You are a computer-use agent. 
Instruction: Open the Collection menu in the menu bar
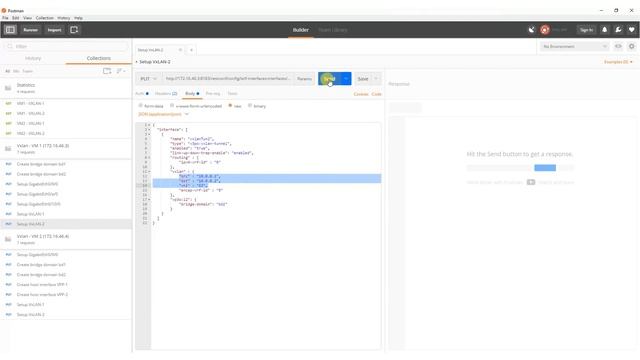(44, 18)
